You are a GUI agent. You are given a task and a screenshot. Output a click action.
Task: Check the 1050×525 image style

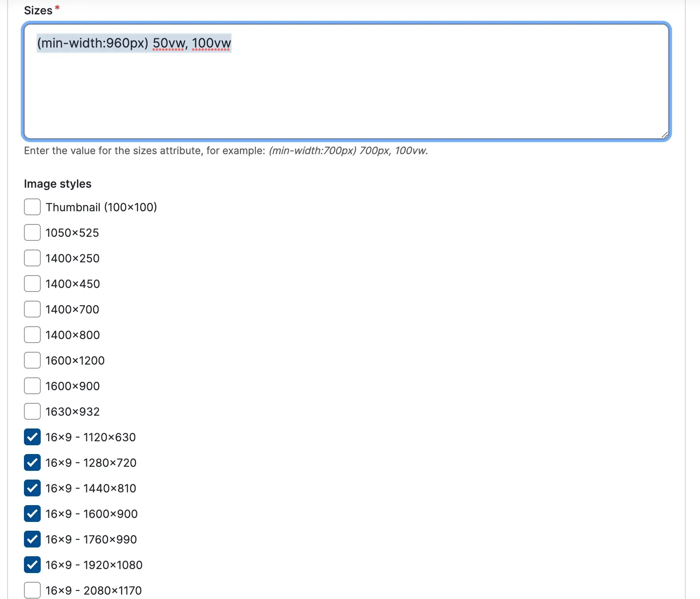tap(32, 232)
